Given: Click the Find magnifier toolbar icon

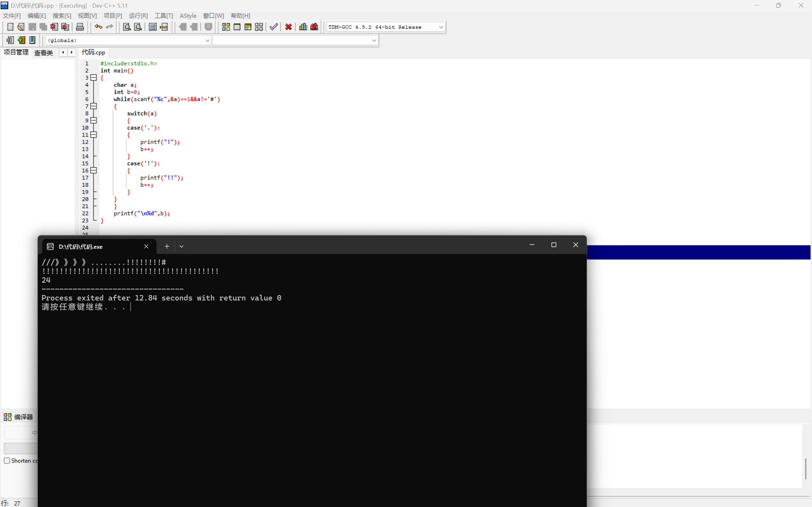Looking at the screenshot, I should (127, 27).
